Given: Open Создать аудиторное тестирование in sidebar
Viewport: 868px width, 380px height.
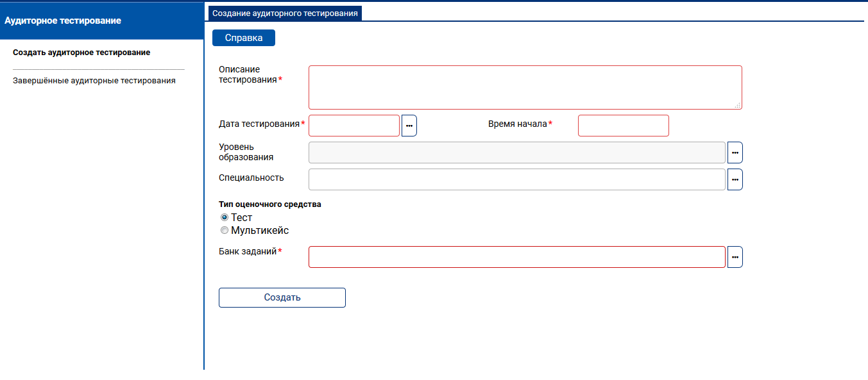Looking at the screenshot, I should pyautogui.click(x=81, y=53).
